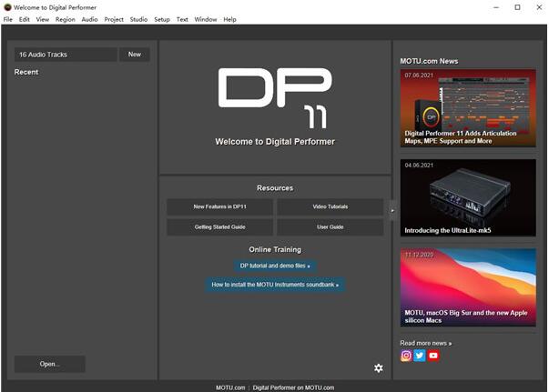Open the Text menu
This screenshot has width=549, height=392.
point(182,20)
